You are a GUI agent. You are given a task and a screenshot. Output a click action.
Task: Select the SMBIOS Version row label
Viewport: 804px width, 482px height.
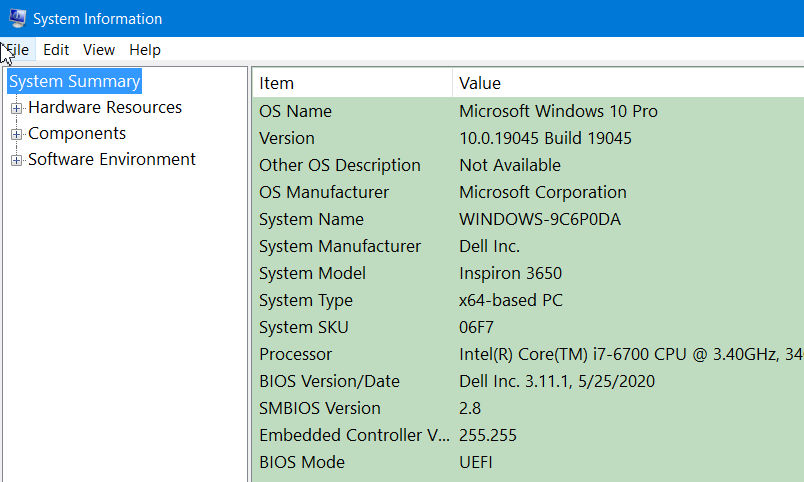(x=319, y=408)
